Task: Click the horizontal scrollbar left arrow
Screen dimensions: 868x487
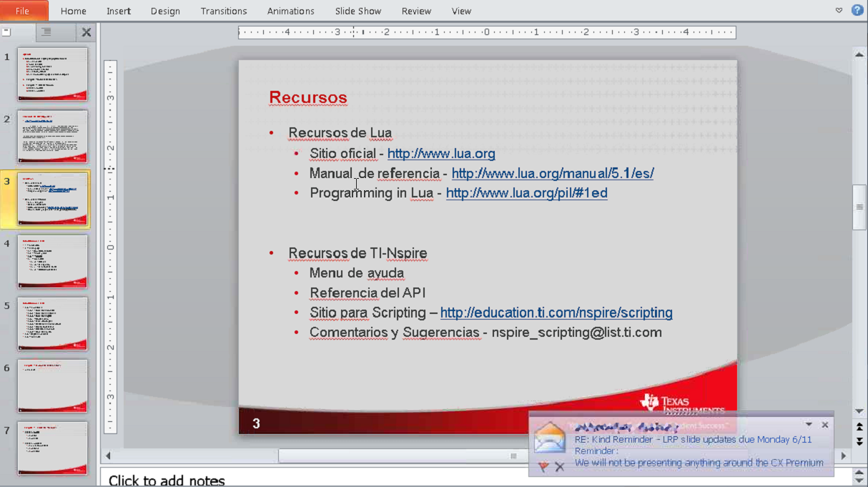Action: click(x=109, y=456)
